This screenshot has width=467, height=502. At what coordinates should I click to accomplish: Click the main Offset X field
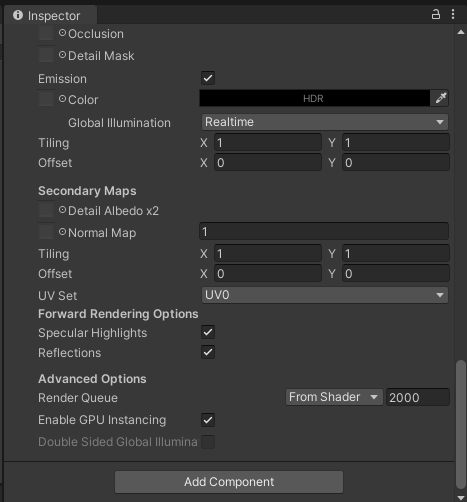(268, 163)
